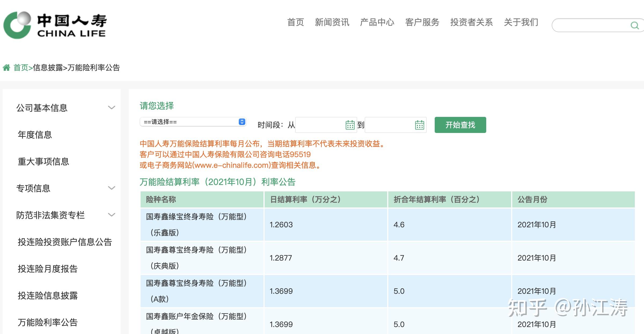
Task: Open 年度信息 in sidebar
Action: (35, 135)
